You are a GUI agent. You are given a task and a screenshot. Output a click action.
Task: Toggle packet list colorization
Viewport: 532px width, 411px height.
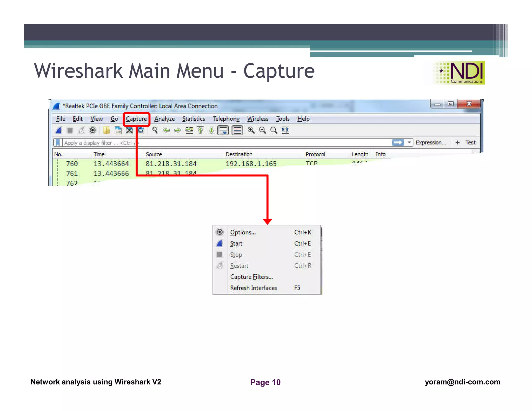[237, 130]
